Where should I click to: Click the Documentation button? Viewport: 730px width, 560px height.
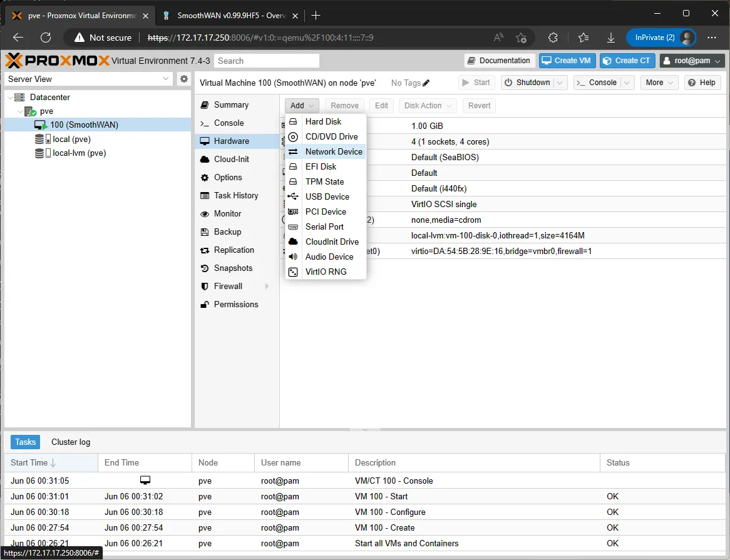[498, 61]
